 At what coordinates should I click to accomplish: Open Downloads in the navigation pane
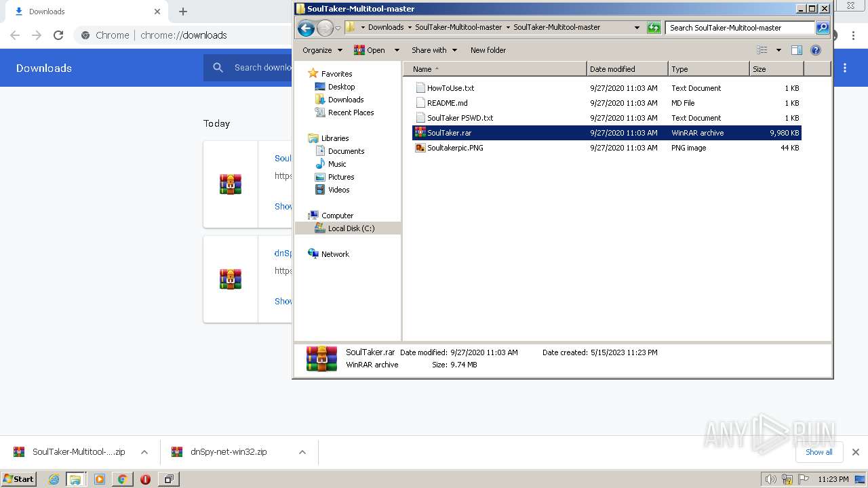[x=346, y=100]
